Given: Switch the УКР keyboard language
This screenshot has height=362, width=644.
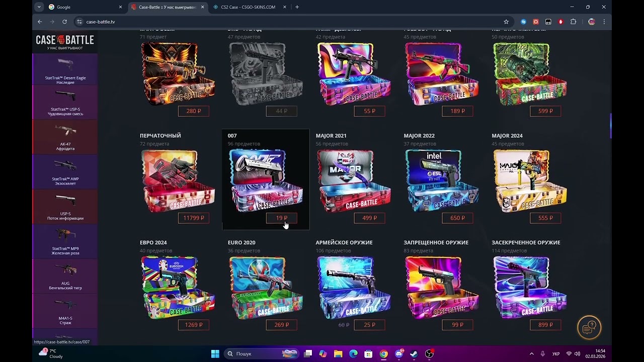Looking at the screenshot, I should tap(556, 354).
